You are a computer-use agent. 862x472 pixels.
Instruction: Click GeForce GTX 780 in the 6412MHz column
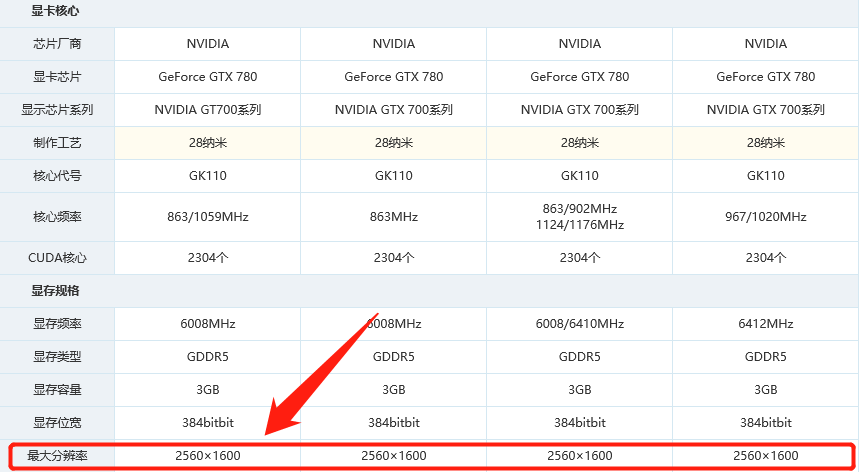pyautogui.click(x=766, y=77)
